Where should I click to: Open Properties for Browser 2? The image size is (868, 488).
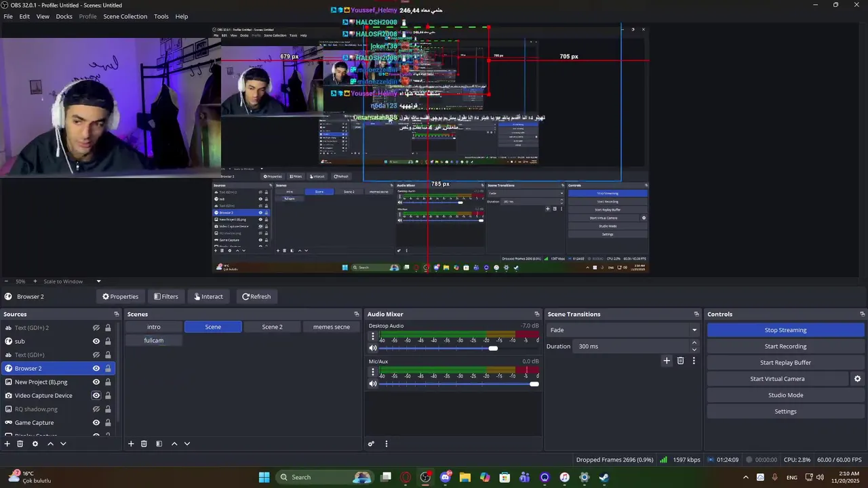point(120,296)
